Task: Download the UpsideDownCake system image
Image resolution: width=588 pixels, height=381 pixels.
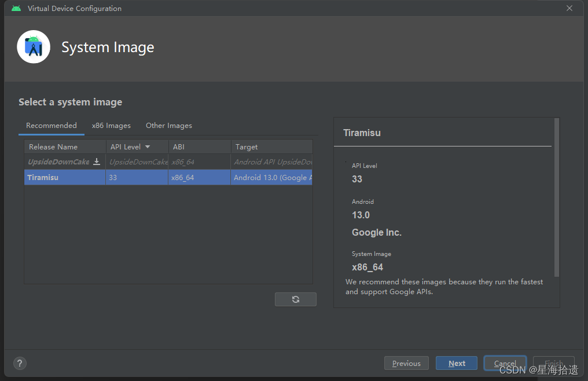Action: [x=97, y=162]
